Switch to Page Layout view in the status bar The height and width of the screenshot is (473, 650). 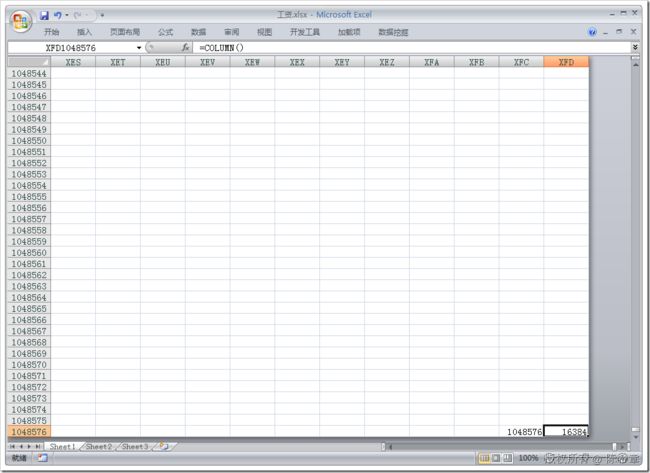click(x=496, y=458)
